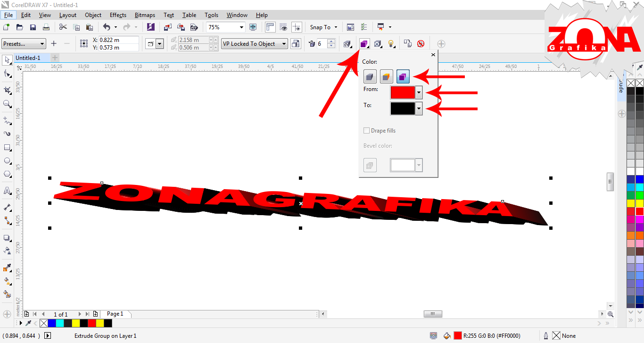The height and width of the screenshot is (343, 644).
Task: Click the Publish to PDF icon
Action: coord(194,27)
